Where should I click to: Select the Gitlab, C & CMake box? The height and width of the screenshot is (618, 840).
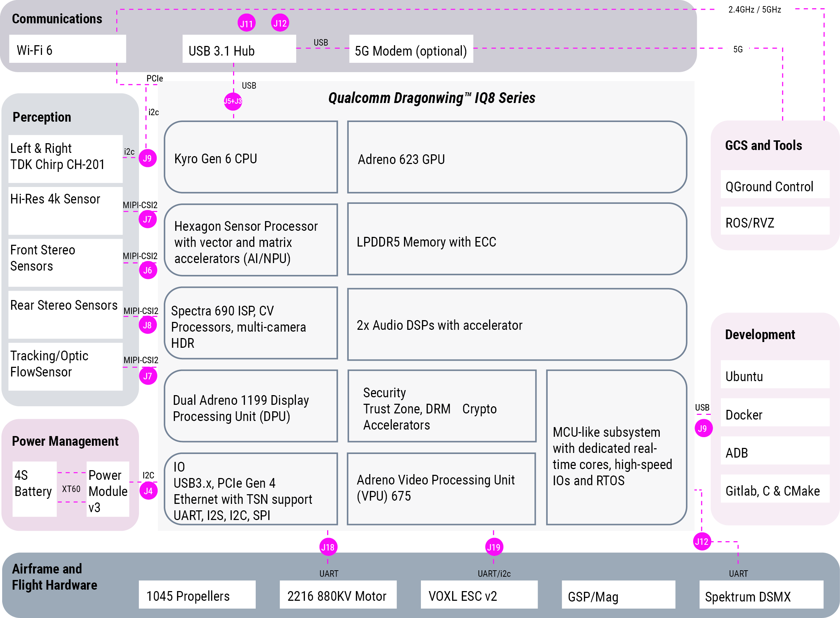click(x=775, y=489)
